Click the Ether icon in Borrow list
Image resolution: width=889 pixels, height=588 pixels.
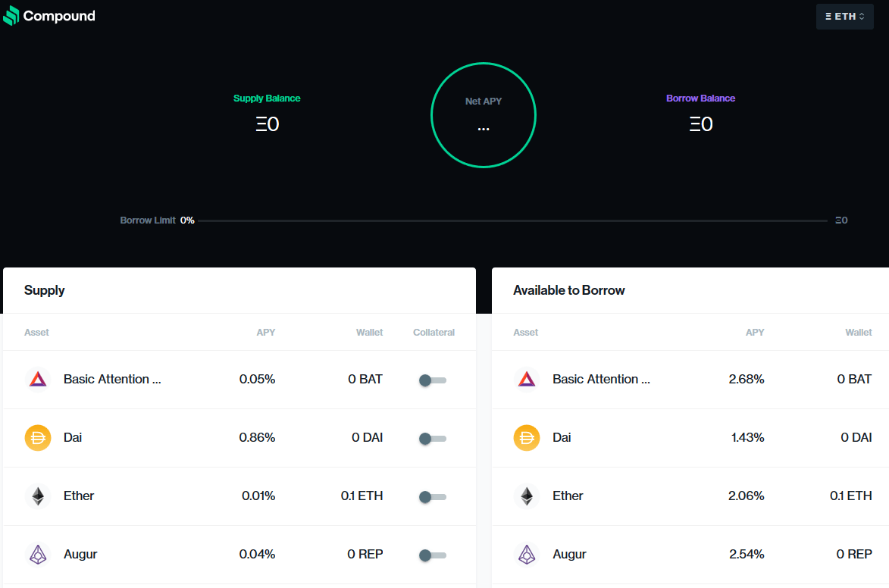pos(527,496)
